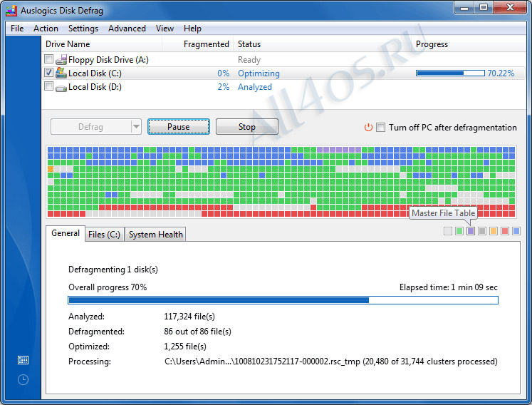Click the overall progress bar

[283, 300]
